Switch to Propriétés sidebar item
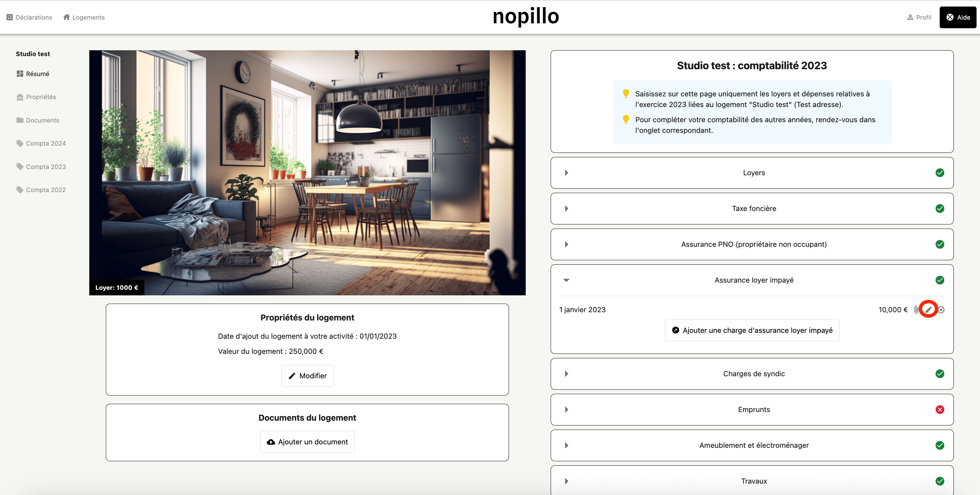 (x=41, y=97)
